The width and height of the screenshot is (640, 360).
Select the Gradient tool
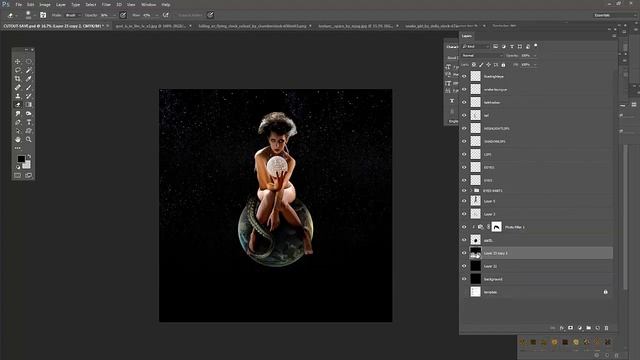point(29,105)
